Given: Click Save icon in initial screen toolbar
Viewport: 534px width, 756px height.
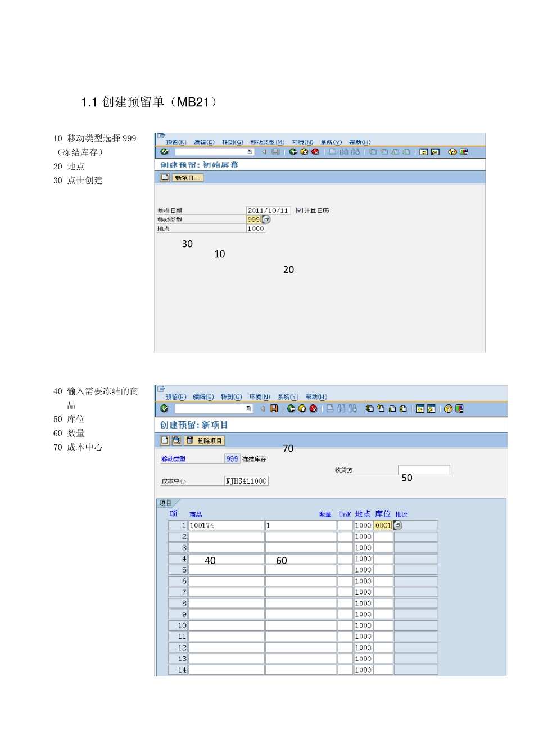Looking at the screenshot, I should (x=275, y=152).
